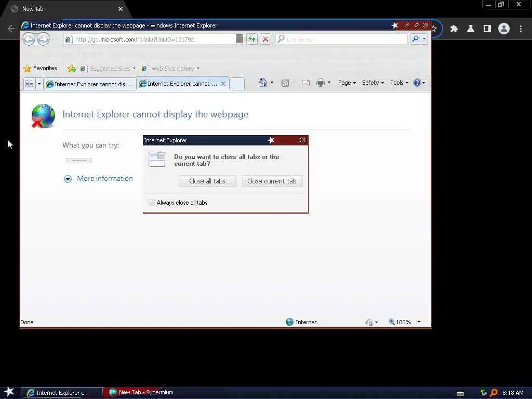
Task: Click star icon in IE window title bar
Action: tap(395, 25)
